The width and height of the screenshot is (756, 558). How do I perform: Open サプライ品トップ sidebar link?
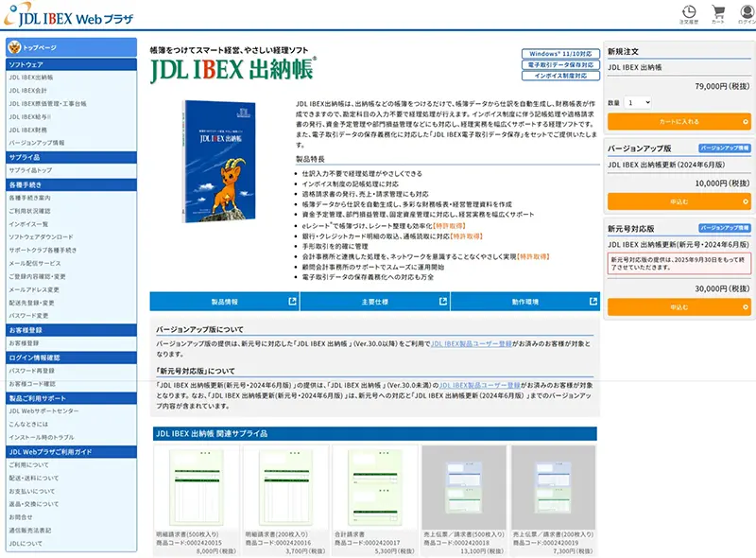pos(30,170)
